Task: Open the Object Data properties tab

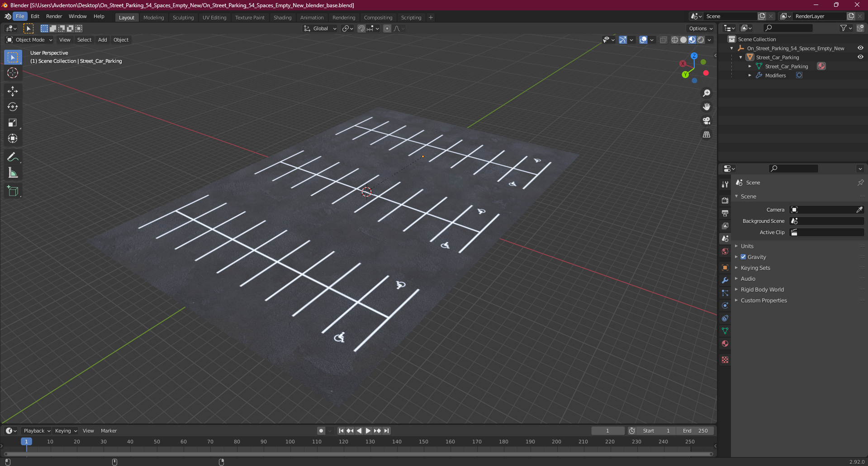Action: pyautogui.click(x=725, y=331)
